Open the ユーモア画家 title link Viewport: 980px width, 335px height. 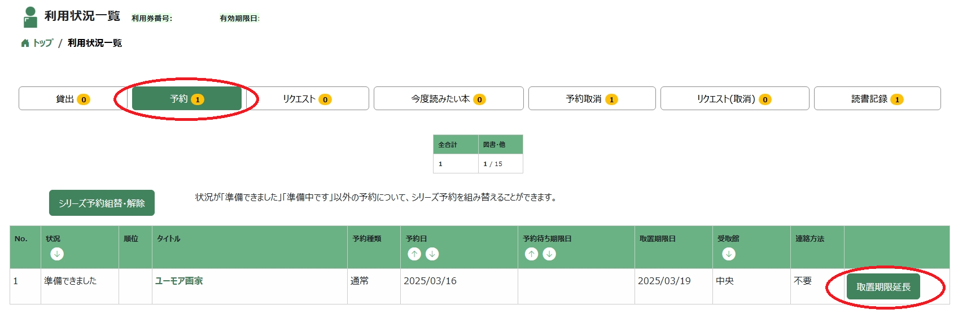pyautogui.click(x=179, y=281)
